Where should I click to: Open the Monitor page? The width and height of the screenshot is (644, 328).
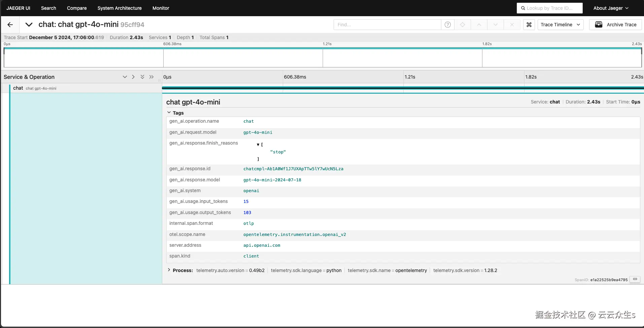coord(161,8)
